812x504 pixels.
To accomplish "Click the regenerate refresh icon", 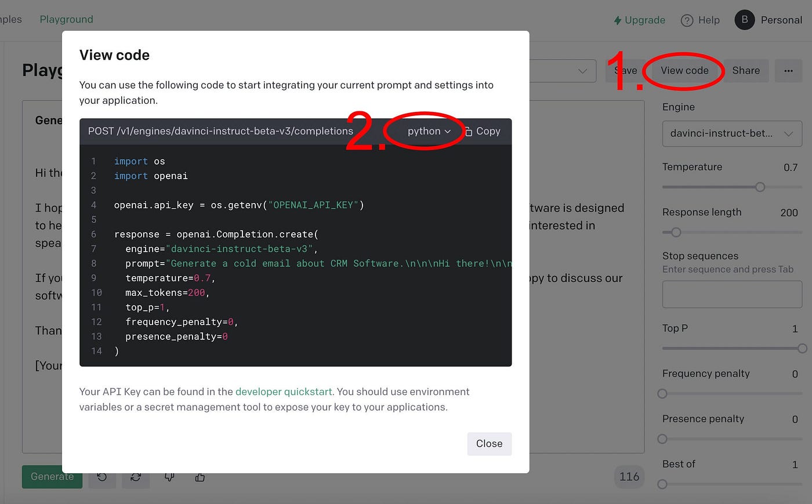I will 136,477.
